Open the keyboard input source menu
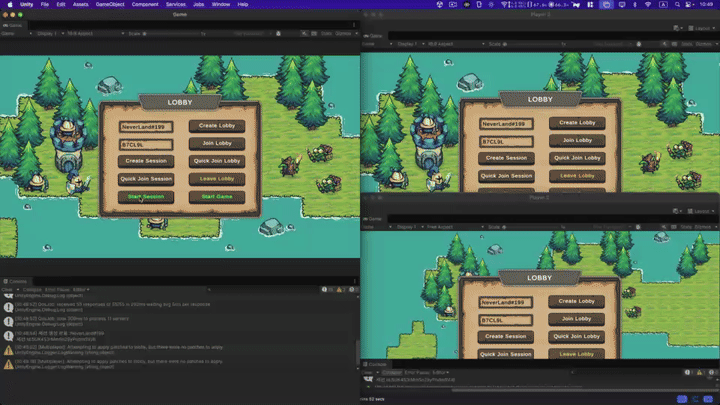 click(663, 4)
